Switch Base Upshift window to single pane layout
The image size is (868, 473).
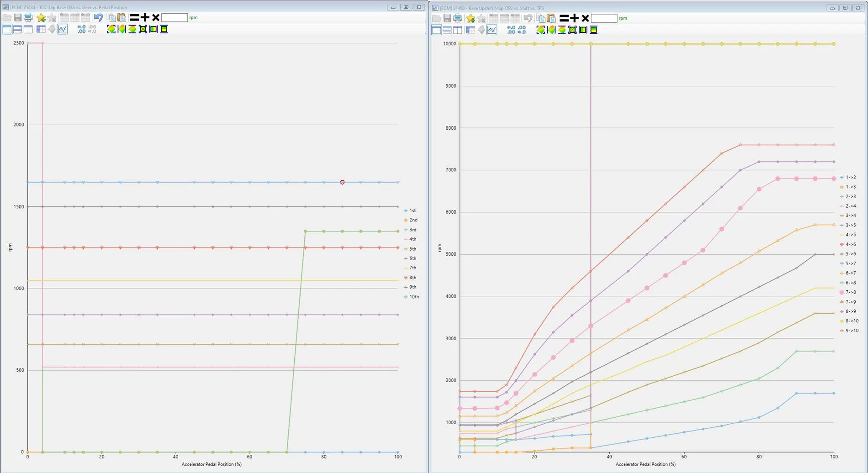[436, 30]
